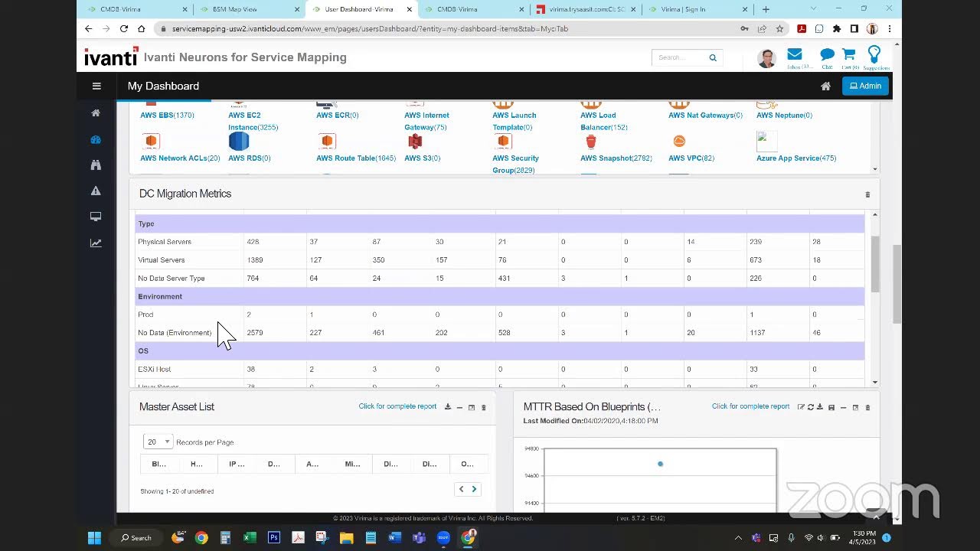The height and width of the screenshot is (551, 980).
Task: Open Excel from the taskbar
Action: pos(250,538)
